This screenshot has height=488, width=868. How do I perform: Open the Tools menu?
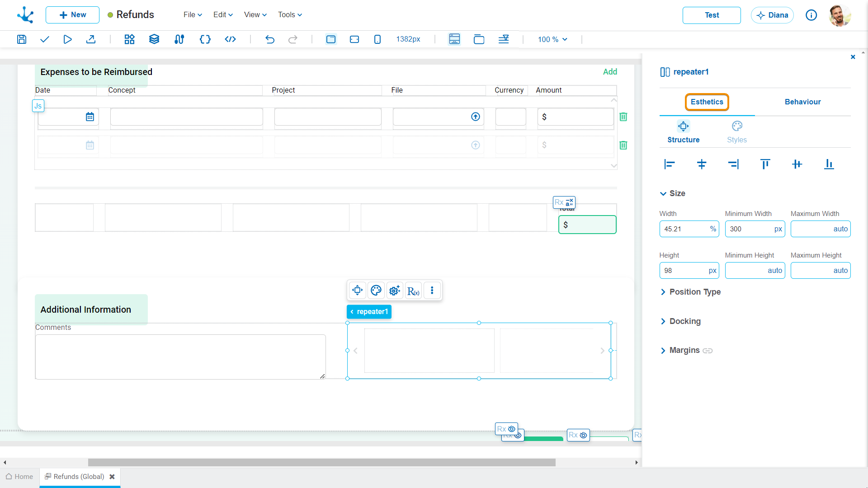pyautogui.click(x=290, y=15)
